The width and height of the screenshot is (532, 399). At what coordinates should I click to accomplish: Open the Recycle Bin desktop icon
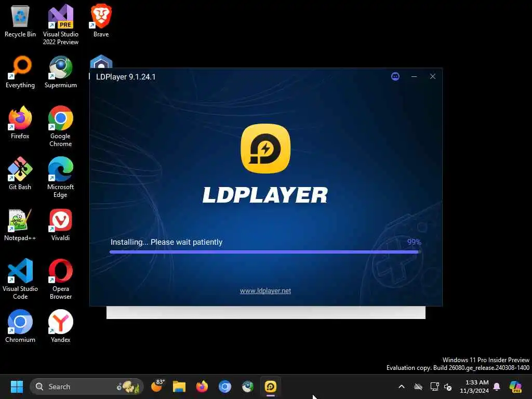pyautogui.click(x=20, y=21)
